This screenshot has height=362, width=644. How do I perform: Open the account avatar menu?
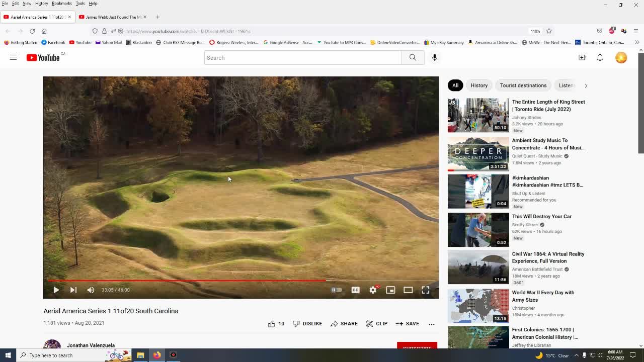(x=621, y=57)
